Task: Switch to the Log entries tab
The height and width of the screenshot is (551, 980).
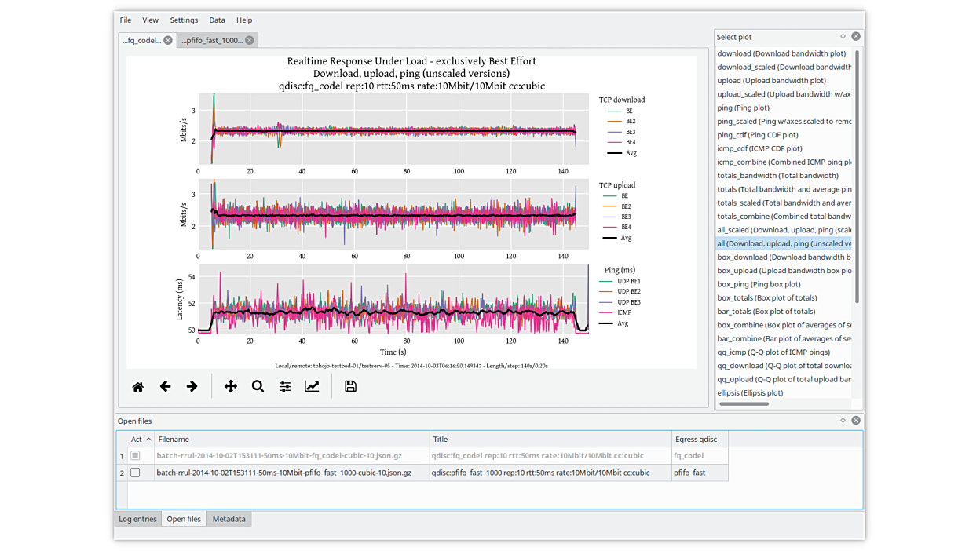Action: point(137,519)
